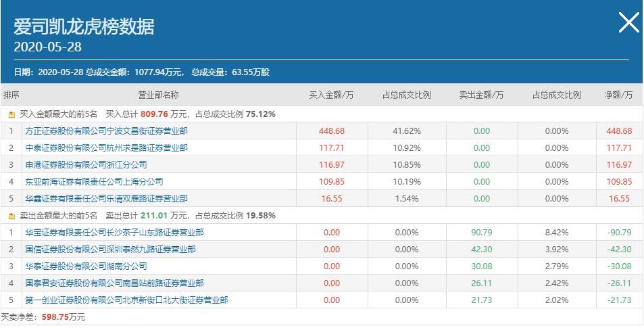
Task: Open 东亚前海证券有限责任公司上海分公司 link
Action: 94,182
